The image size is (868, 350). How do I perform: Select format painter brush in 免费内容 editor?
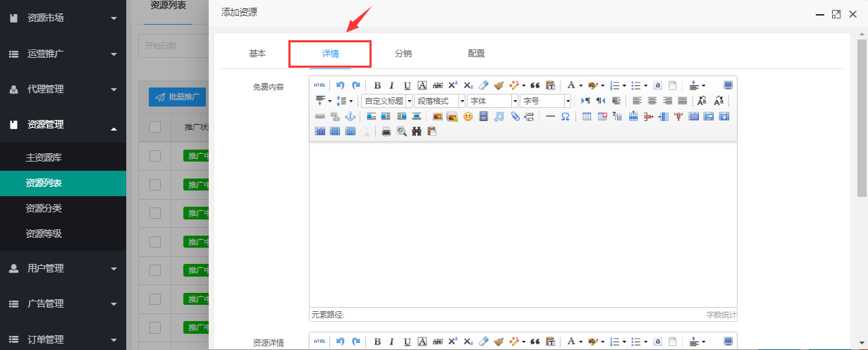point(499,85)
